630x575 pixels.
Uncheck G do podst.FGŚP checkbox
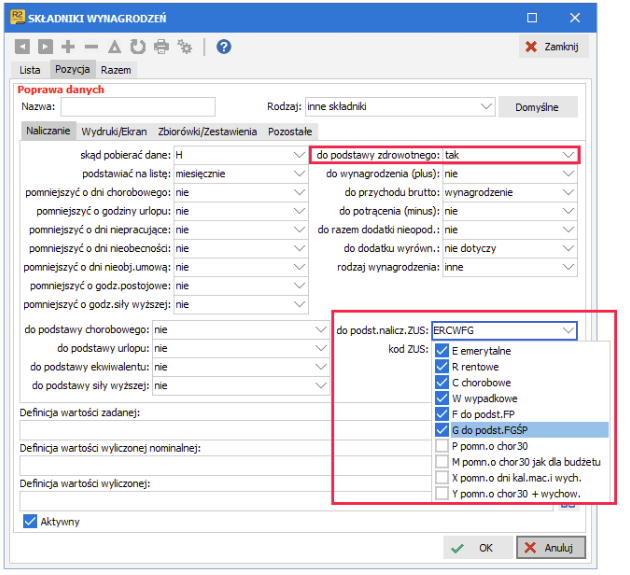[x=442, y=430]
